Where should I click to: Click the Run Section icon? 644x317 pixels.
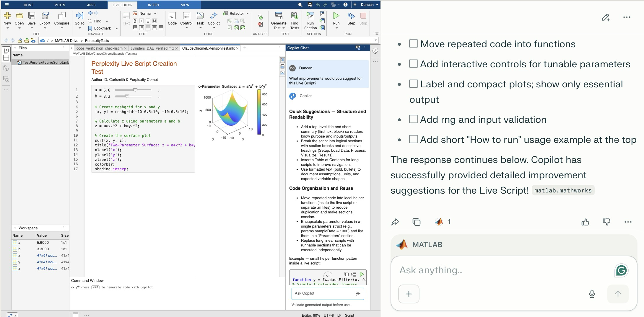[310, 16]
